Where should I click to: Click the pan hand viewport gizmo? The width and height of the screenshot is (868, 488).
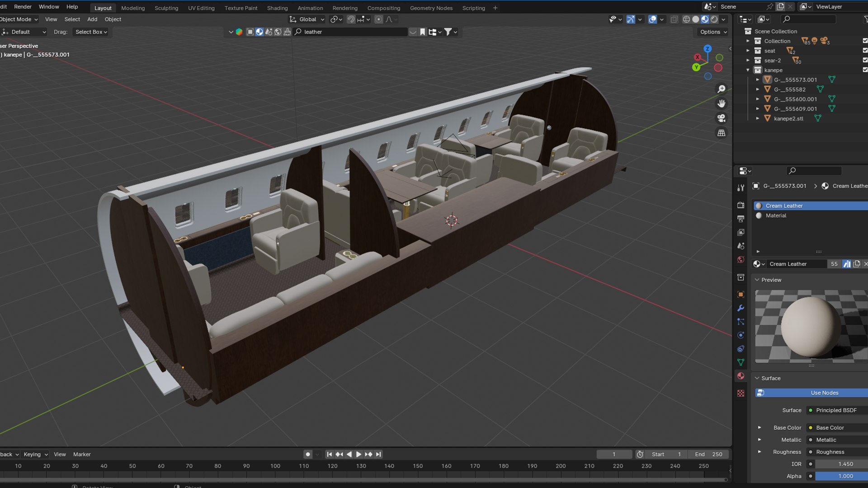point(722,103)
